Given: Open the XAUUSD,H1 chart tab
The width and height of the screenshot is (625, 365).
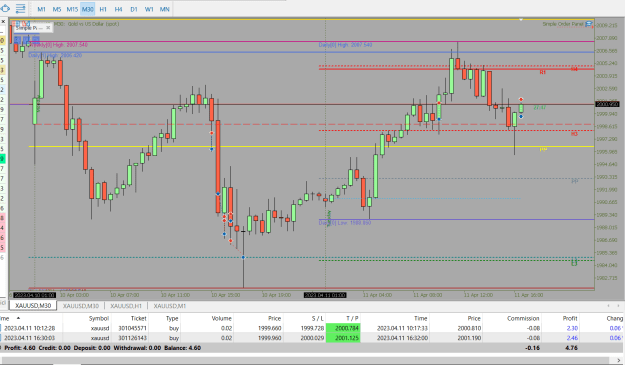Looking at the screenshot, I should pyautogui.click(x=126, y=306).
